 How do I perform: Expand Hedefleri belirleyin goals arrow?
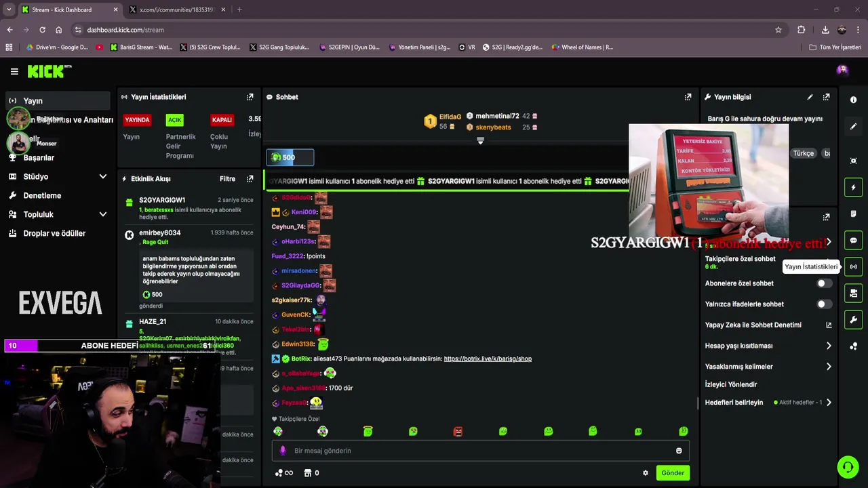(829, 403)
